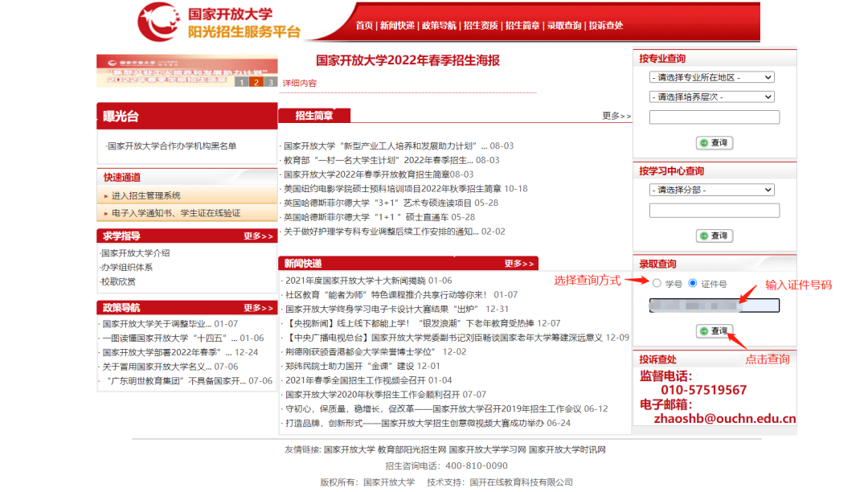Switch banner to slide 2
This screenshot has width=868, height=492.
coord(256,82)
